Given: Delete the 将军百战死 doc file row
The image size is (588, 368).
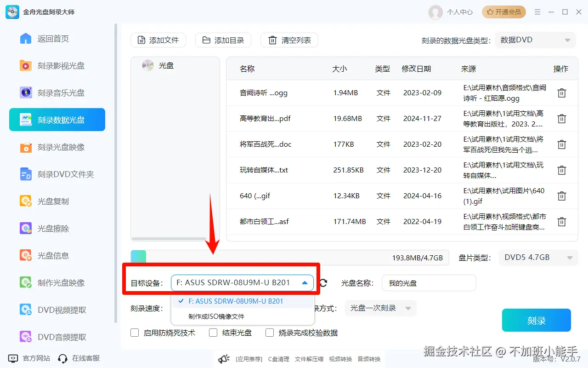Looking at the screenshot, I should (561, 144).
